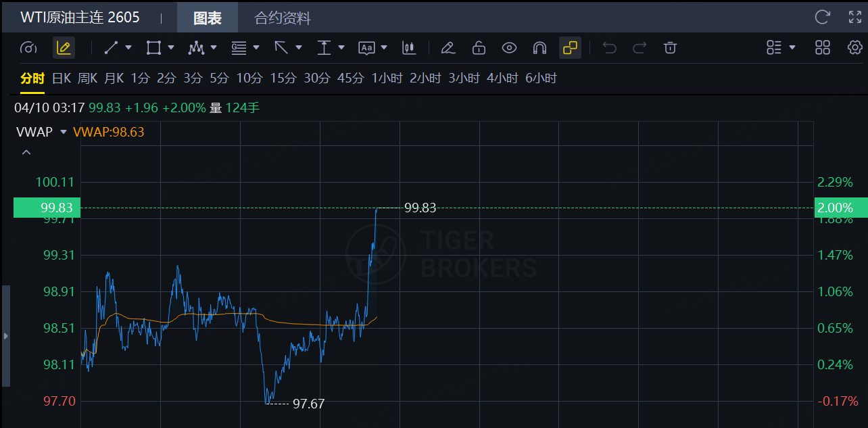Select the 1小时 interval
Image resolution: width=868 pixels, height=428 pixels.
pos(387,78)
